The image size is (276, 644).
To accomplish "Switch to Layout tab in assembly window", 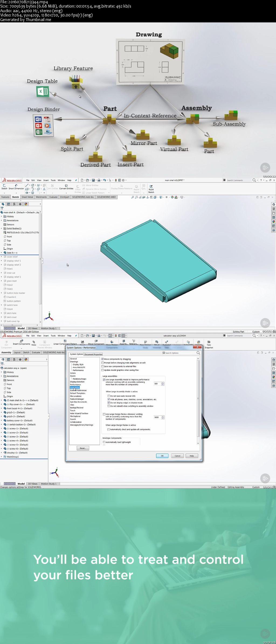I will click(x=17, y=352).
